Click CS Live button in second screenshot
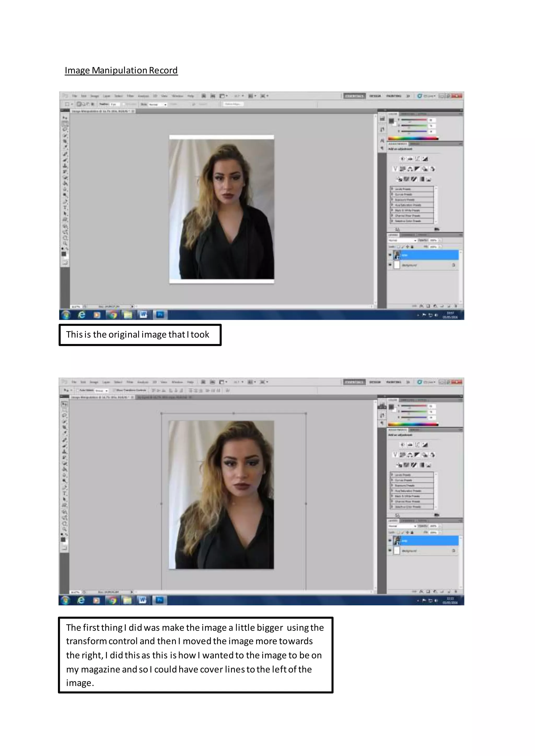 pyautogui.click(x=427, y=382)
